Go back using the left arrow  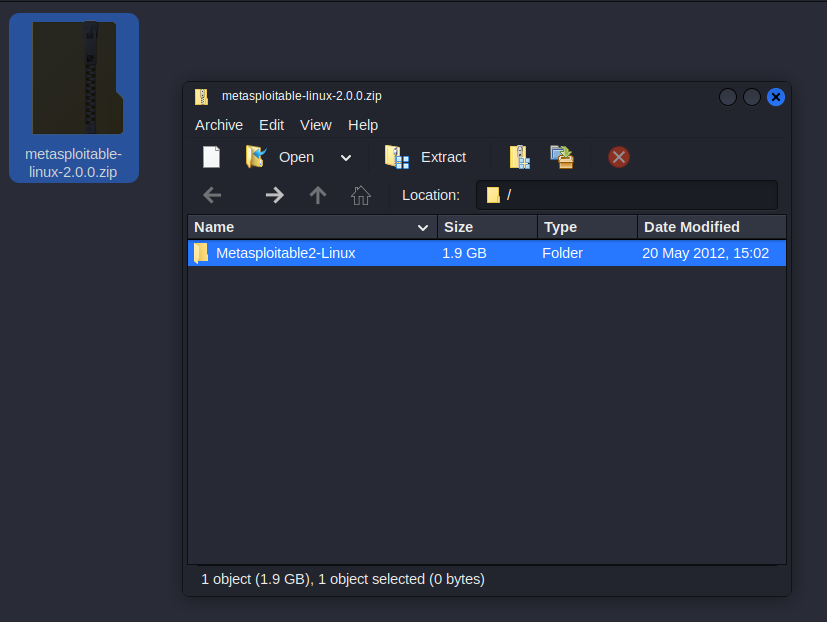tap(212, 195)
